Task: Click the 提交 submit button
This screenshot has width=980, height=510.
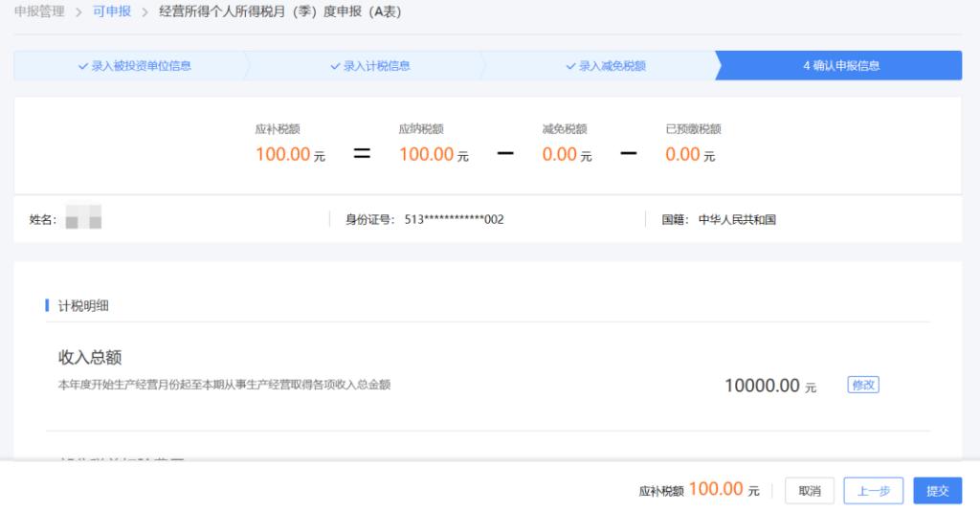Action: coord(937,491)
